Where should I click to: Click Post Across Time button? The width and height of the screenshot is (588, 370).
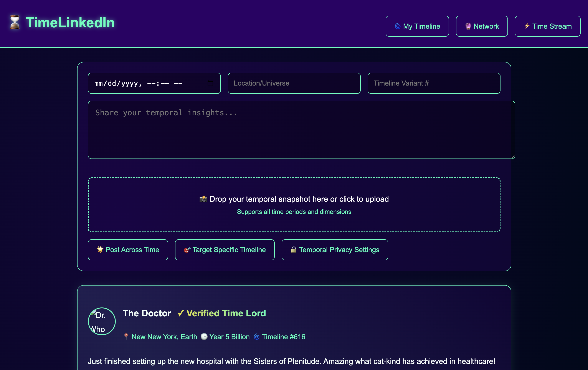click(x=128, y=249)
